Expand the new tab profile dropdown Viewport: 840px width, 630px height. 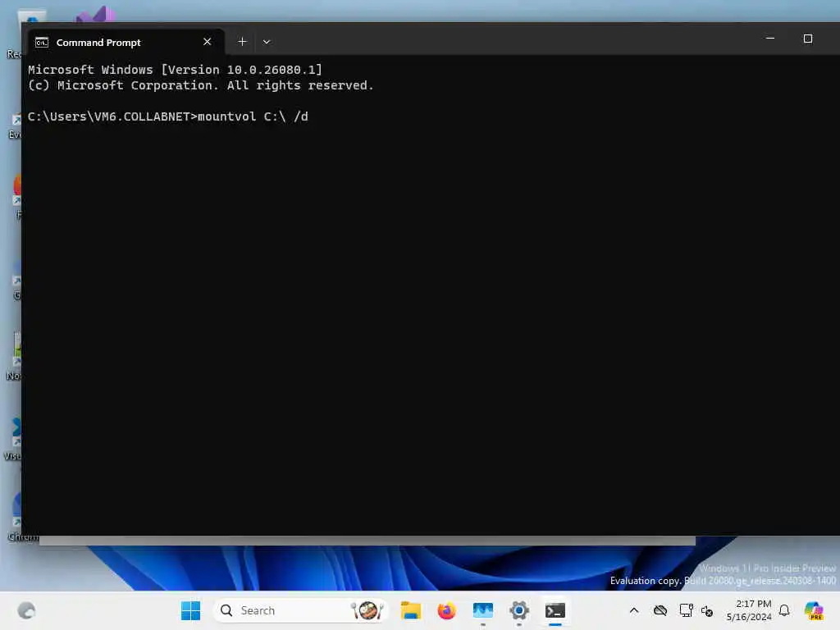[267, 42]
